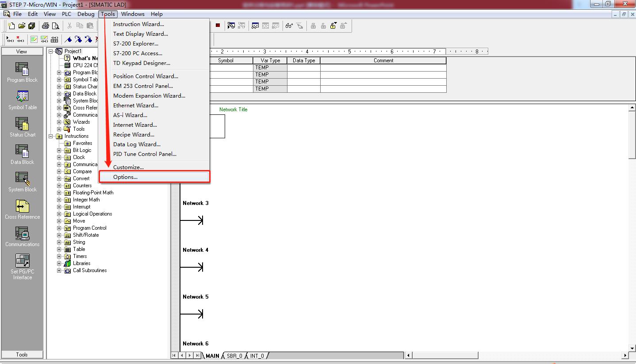Expand the Timers instruction folder
The width and height of the screenshot is (636, 364).
59,256
